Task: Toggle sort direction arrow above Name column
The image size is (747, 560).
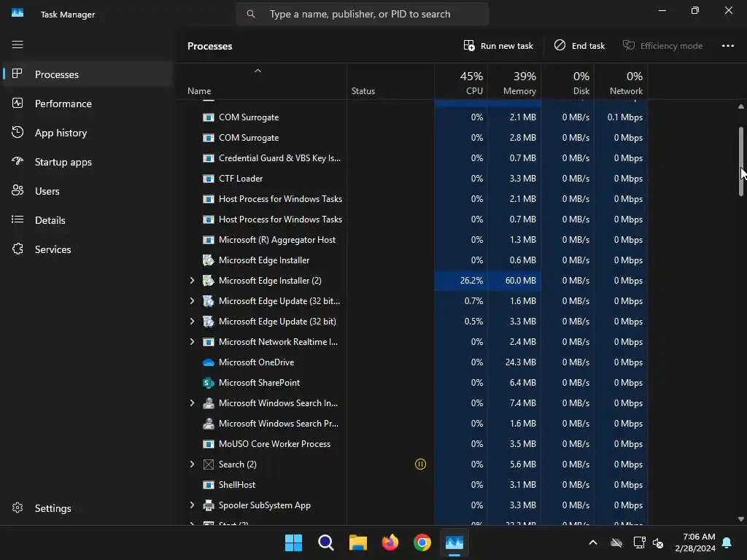Action: [x=258, y=71]
